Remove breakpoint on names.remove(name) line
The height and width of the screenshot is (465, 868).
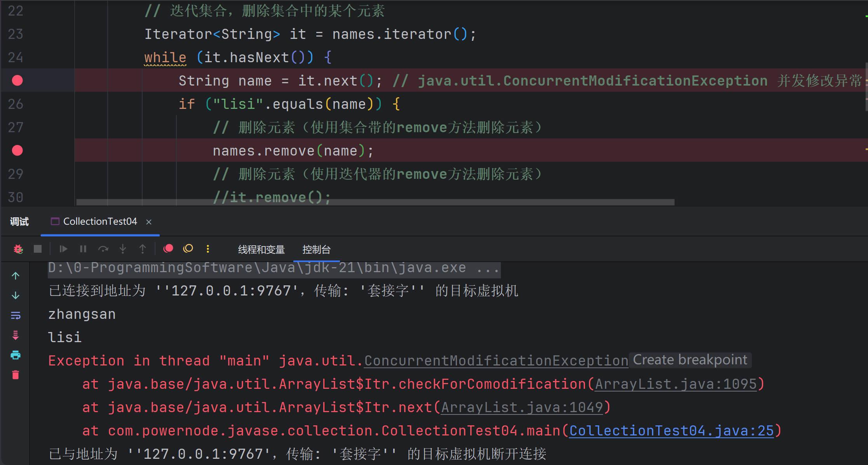coord(17,150)
